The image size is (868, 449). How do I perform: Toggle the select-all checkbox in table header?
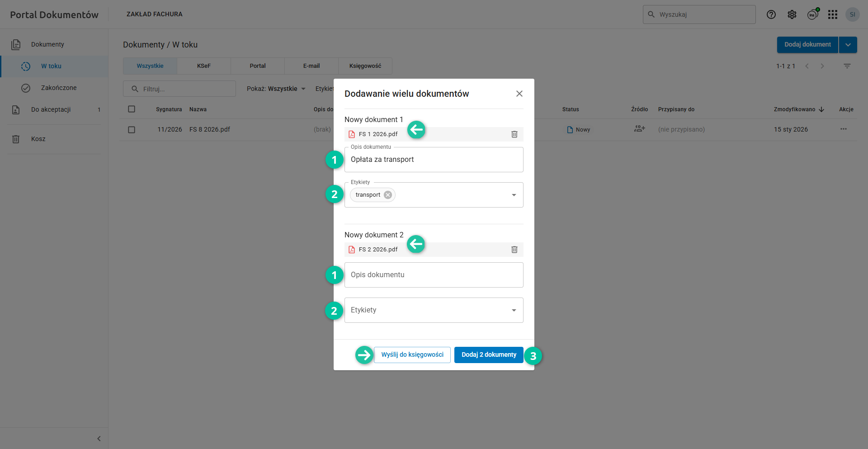coord(132,109)
